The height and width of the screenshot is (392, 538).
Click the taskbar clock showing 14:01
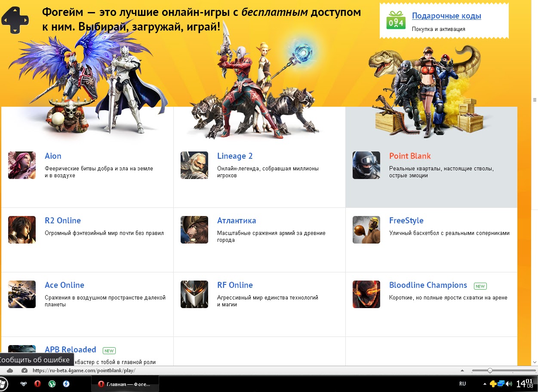click(x=525, y=383)
